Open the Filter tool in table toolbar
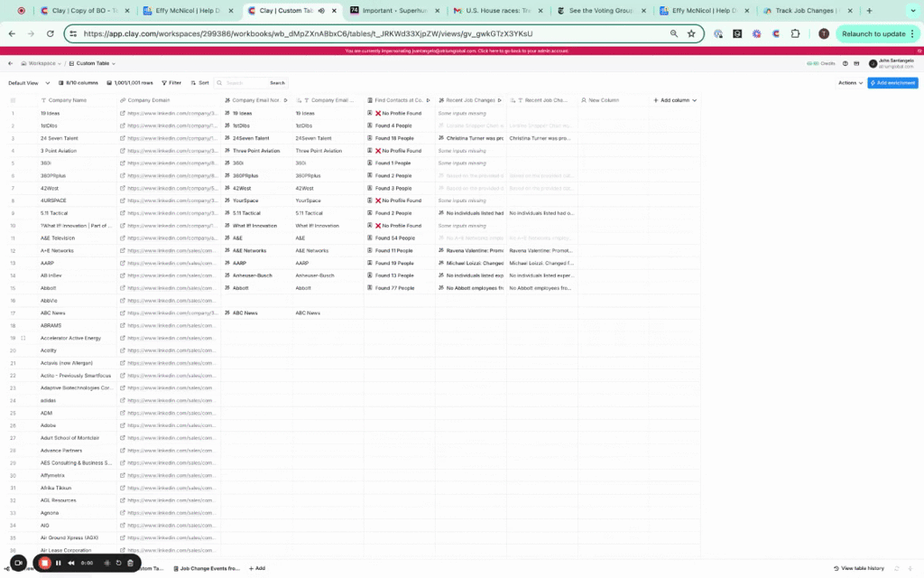Viewport: 924px width, 578px height. click(171, 82)
